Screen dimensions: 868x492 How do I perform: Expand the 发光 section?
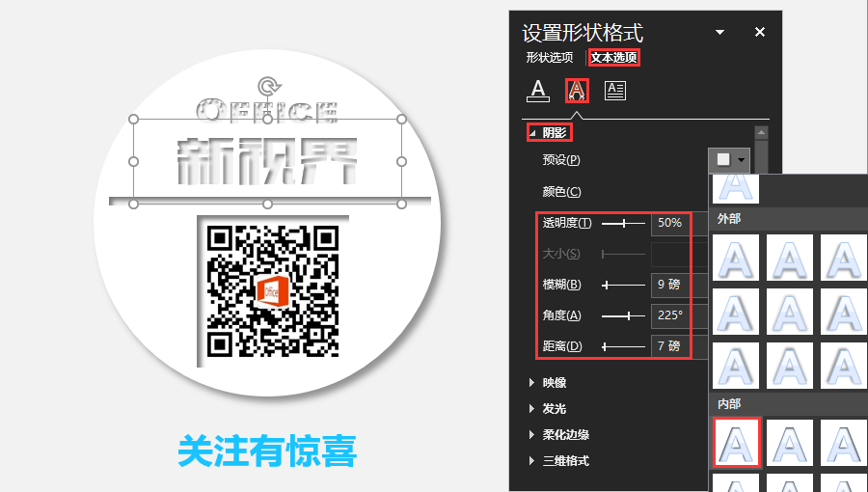[531, 409]
